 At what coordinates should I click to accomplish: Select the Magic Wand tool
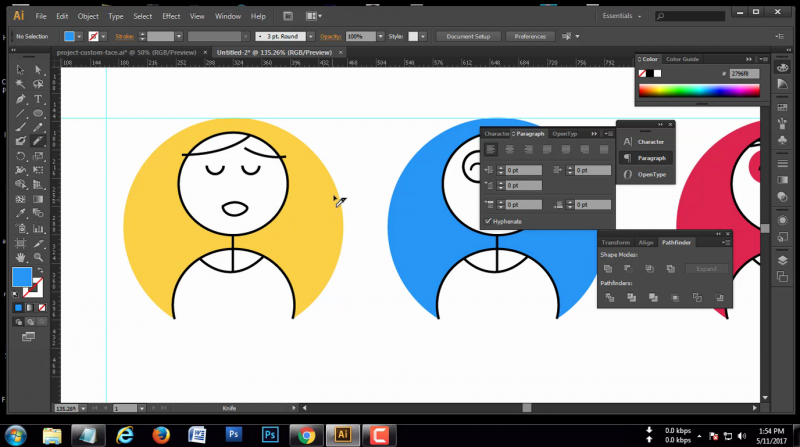click(21, 85)
